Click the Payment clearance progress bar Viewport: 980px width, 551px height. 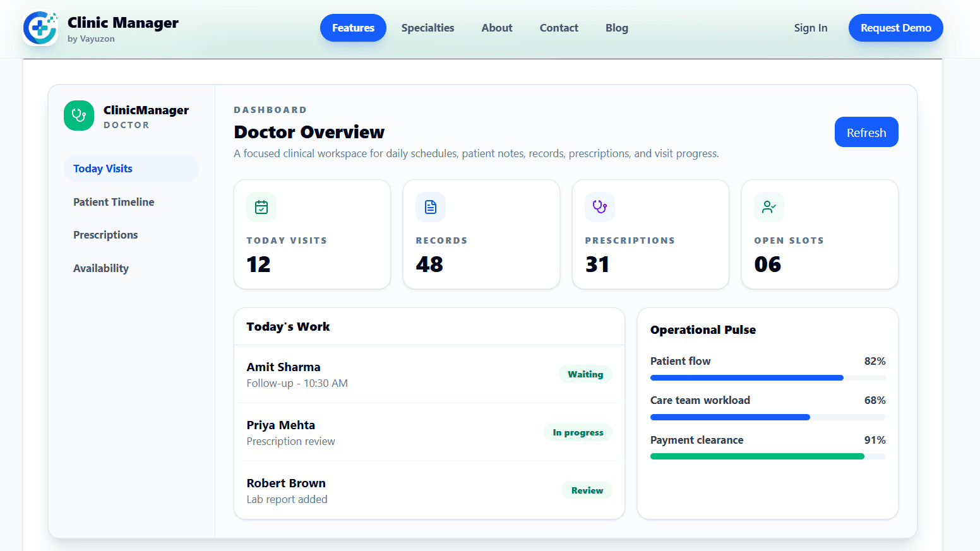[768, 456]
